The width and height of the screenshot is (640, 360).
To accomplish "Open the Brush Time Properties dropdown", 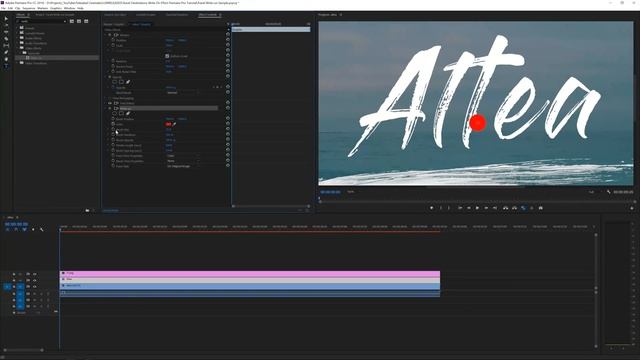I will 182,161.
